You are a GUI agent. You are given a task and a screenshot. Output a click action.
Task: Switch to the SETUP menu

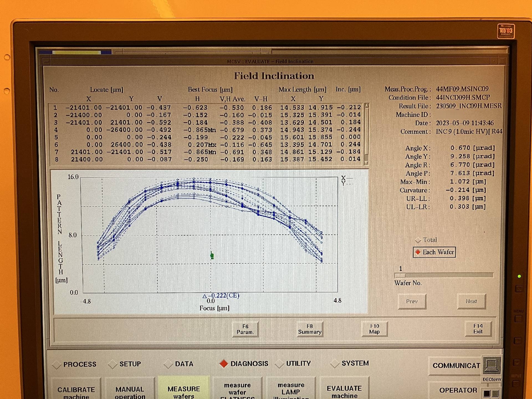(125, 364)
